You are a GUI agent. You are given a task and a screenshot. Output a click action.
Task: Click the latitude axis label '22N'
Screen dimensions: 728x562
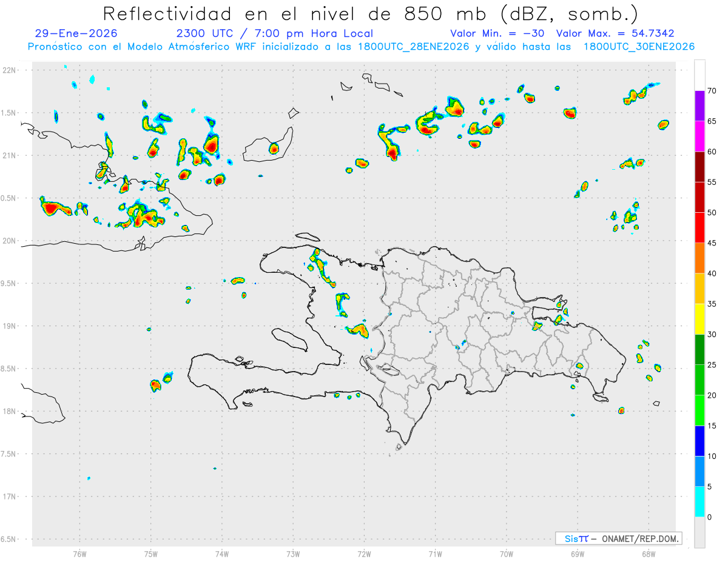click(x=10, y=70)
